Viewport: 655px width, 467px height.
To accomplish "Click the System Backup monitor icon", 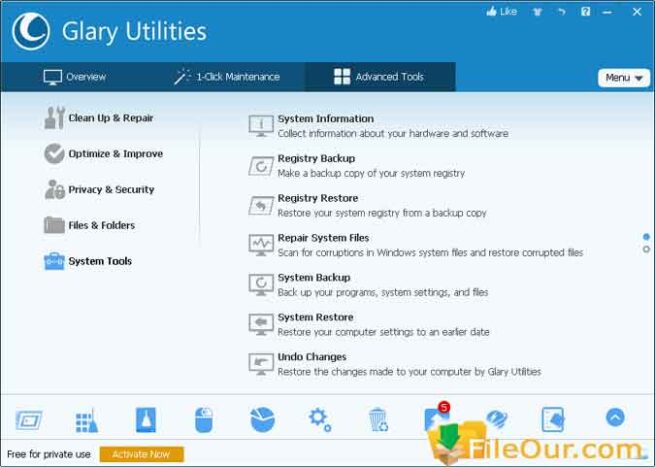I will point(261,285).
